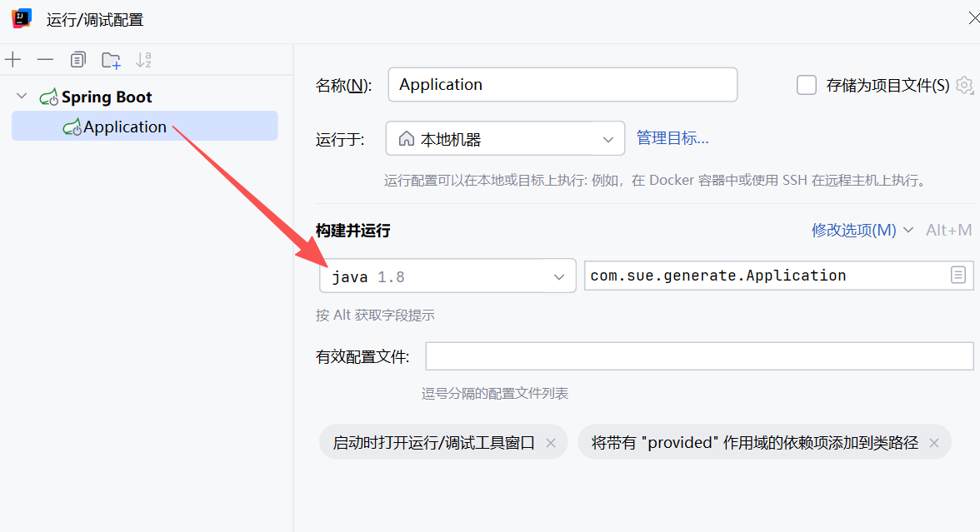Click the 运行于 label
Screen dimensions: 980x532
[x=340, y=138]
